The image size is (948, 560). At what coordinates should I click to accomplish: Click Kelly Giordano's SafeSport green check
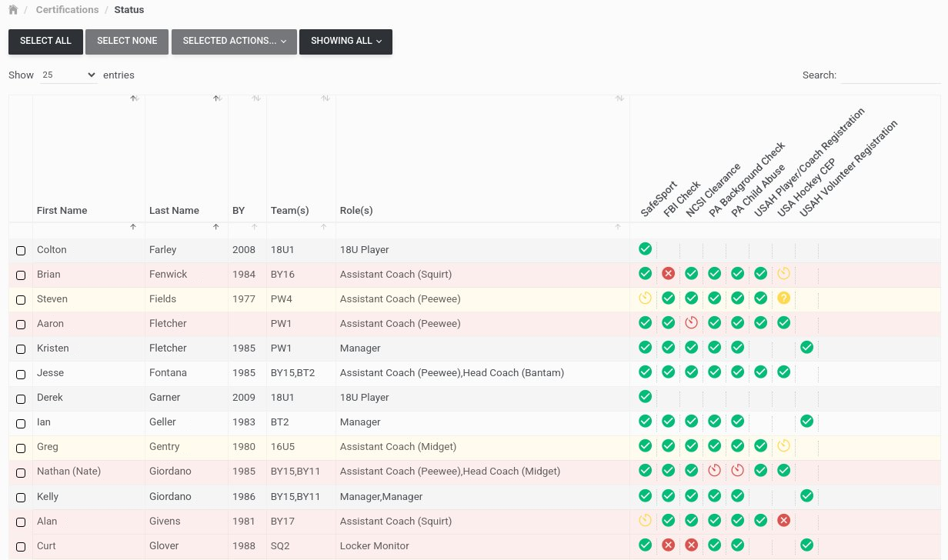pyautogui.click(x=645, y=495)
